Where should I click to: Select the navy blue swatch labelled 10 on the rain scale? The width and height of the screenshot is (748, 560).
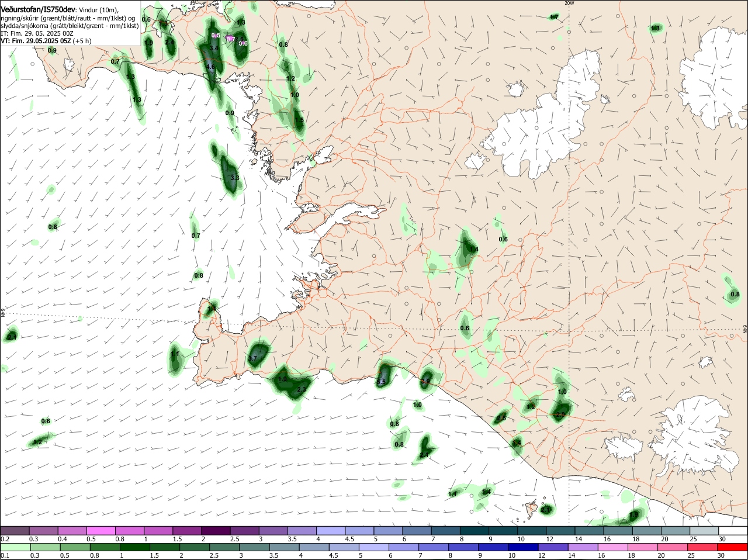click(x=522, y=547)
